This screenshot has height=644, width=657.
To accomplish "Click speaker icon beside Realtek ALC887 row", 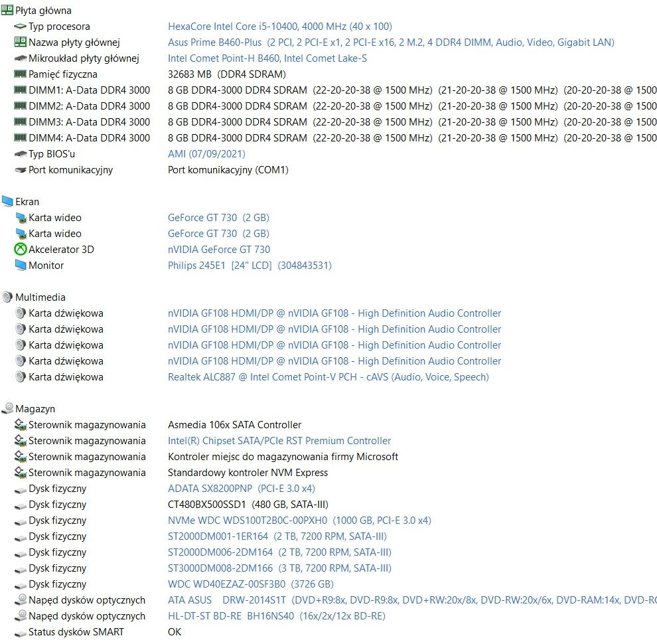I will pyautogui.click(x=20, y=376).
